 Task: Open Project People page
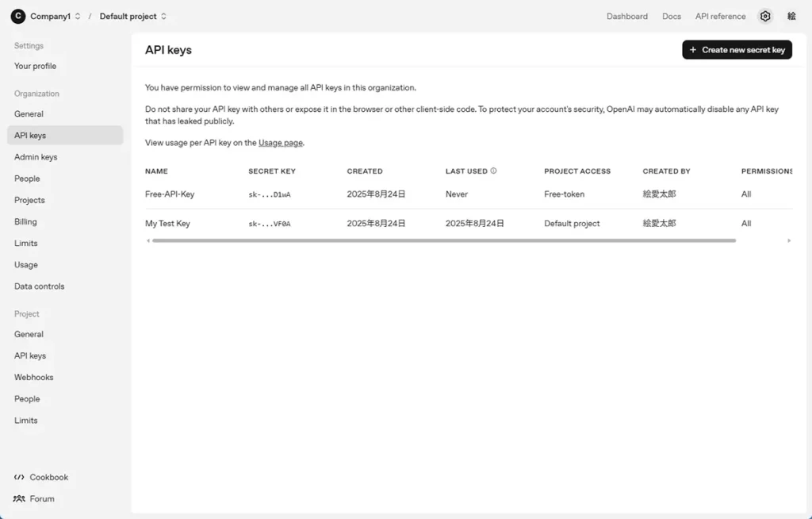pos(65,398)
